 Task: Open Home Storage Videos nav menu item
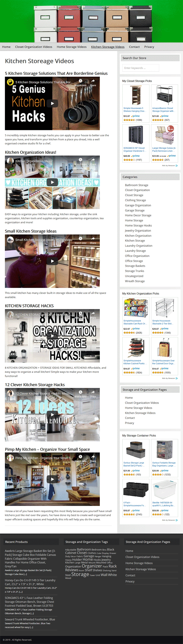pyautogui.click(x=72, y=47)
